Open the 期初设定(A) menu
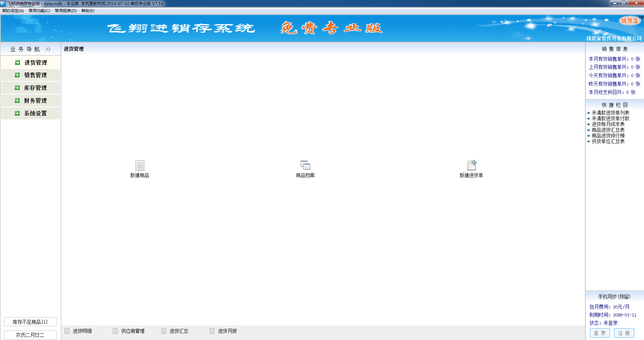The height and width of the screenshot is (340, 644). 13,11
